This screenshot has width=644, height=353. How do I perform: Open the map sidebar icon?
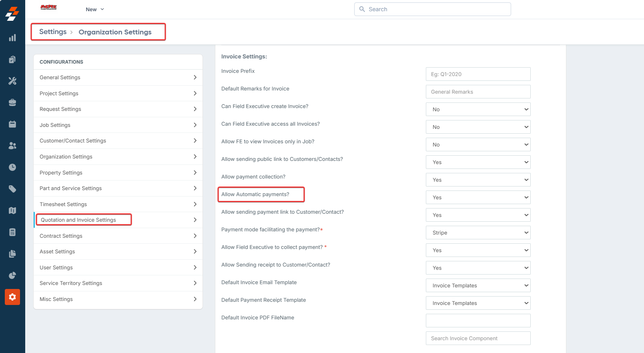(12, 211)
